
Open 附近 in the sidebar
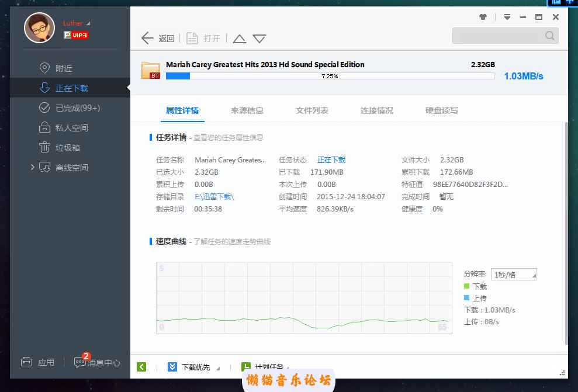(x=70, y=68)
